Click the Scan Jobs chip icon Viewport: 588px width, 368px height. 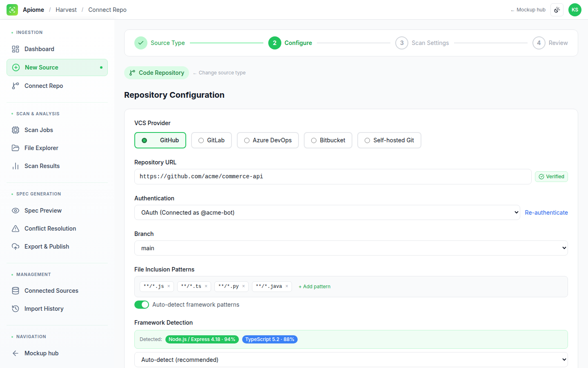[x=16, y=130]
